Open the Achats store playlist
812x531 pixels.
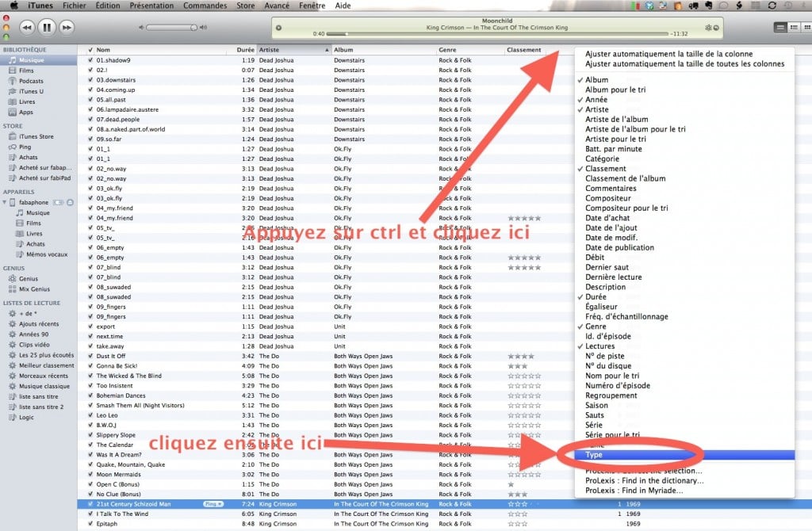click(28, 158)
